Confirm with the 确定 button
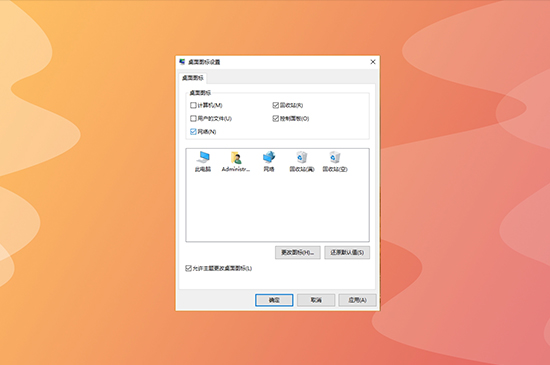 pyautogui.click(x=274, y=300)
